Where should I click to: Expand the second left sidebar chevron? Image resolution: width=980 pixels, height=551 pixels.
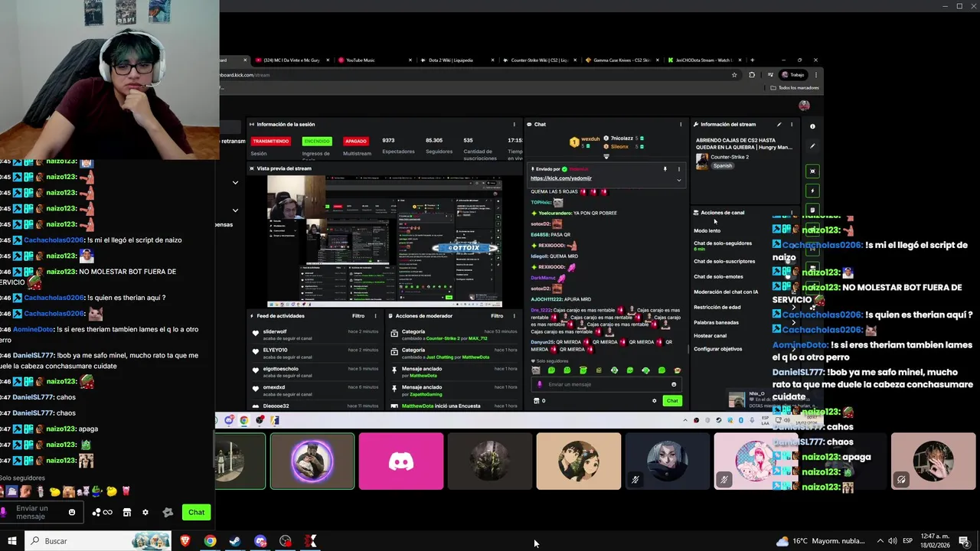click(235, 210)
